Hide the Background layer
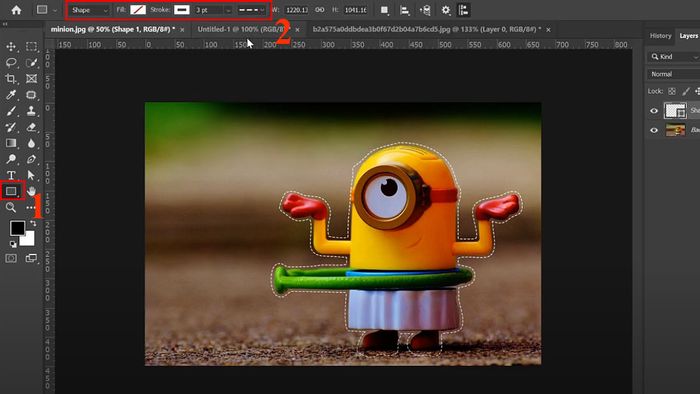Image resolution: width=700 pixels, height=394 pixels. (x=654, y=130)
